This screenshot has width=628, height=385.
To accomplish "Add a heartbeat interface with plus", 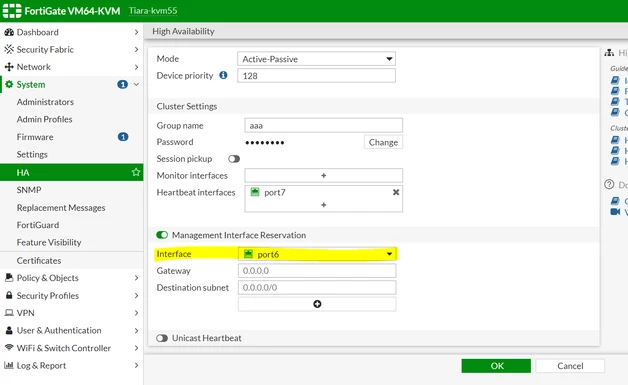I will coord(324,205).
